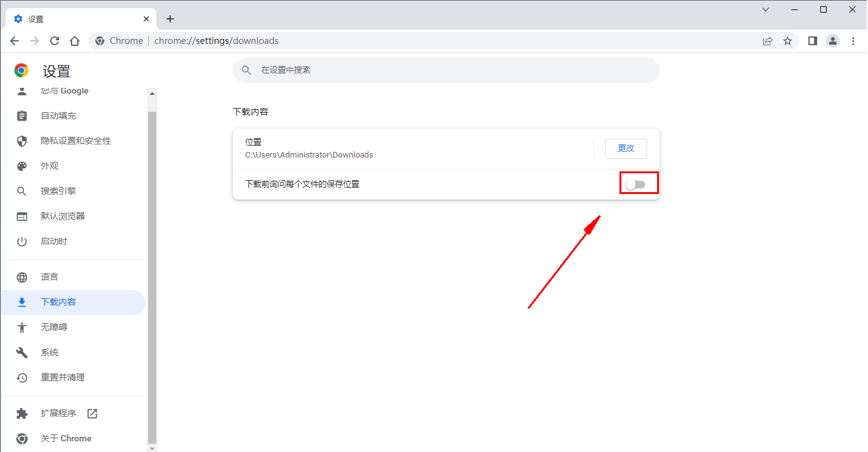Click the accessibility figure icon
This screenshot has width=868, height=452.
(x=22, y=328)
